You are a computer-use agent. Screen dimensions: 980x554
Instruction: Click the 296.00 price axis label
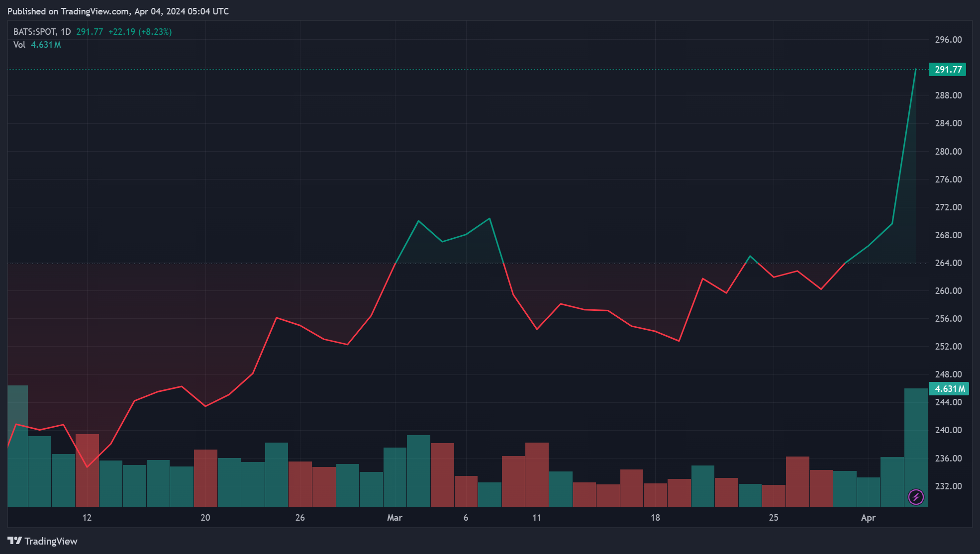pos(948,40)
